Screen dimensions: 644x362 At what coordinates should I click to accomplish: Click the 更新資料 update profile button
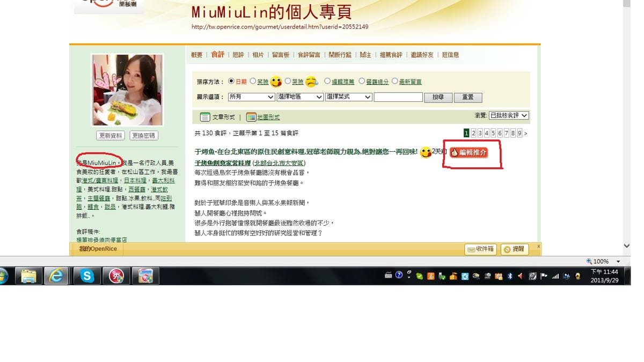click(110, 136)
